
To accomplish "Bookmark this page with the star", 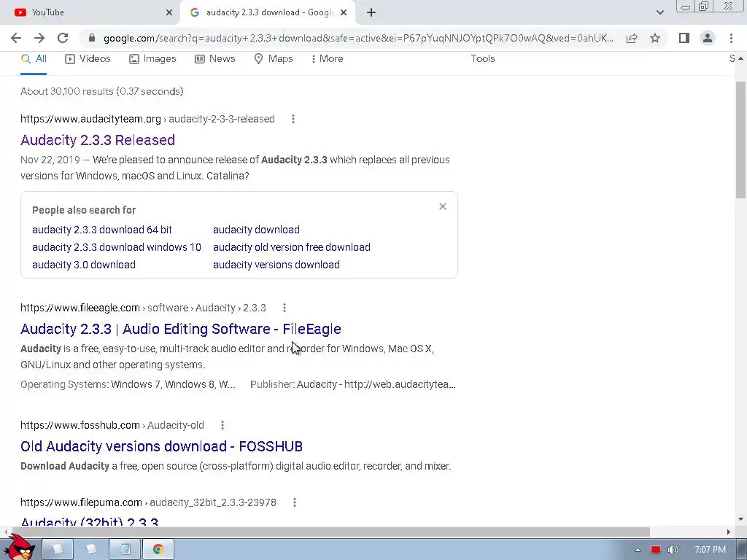I will coord(655,38).
